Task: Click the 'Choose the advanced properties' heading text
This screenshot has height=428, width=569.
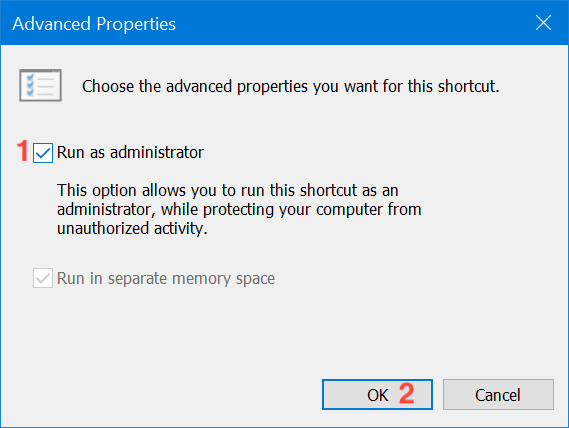Action: tap(291, 86)
